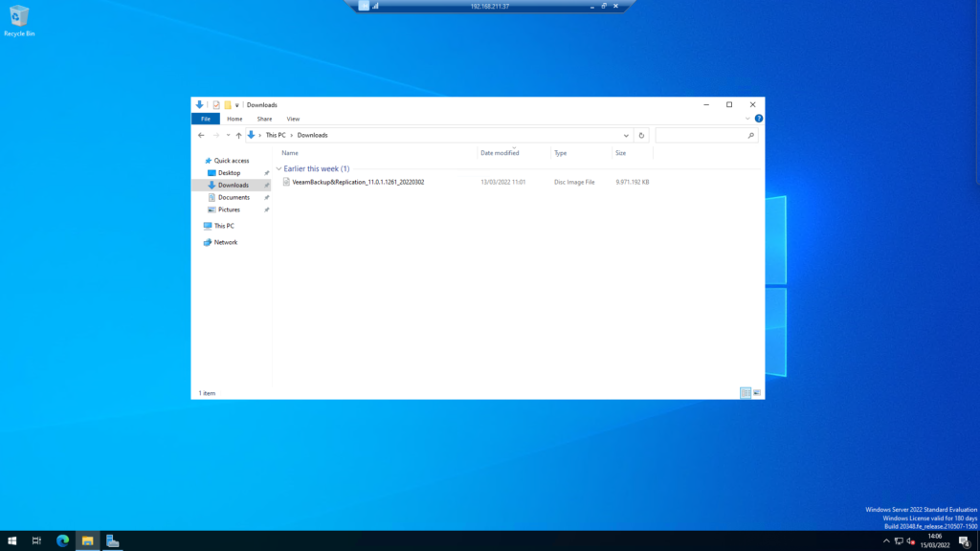Open dropdown arrow after This PC breadcrumb
980x551 pixels.
tap(291, 135)
